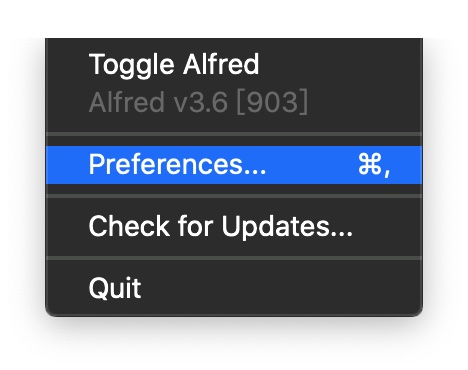Viewport: 468px width, 370px height.
Task: Click the command key symbol in highlighted row
Action: tap(369, 164)
